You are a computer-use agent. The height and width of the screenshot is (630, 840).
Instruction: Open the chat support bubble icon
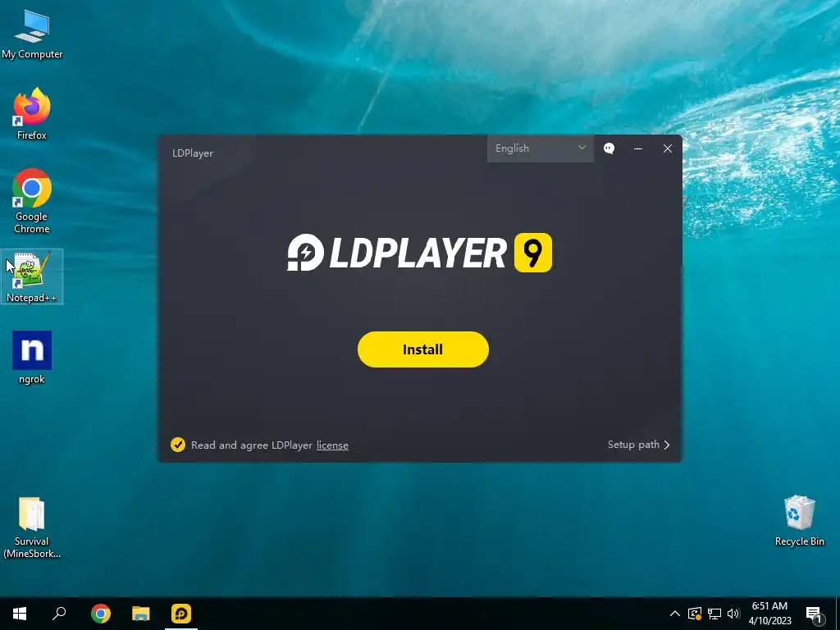click(x=609, y=148)
